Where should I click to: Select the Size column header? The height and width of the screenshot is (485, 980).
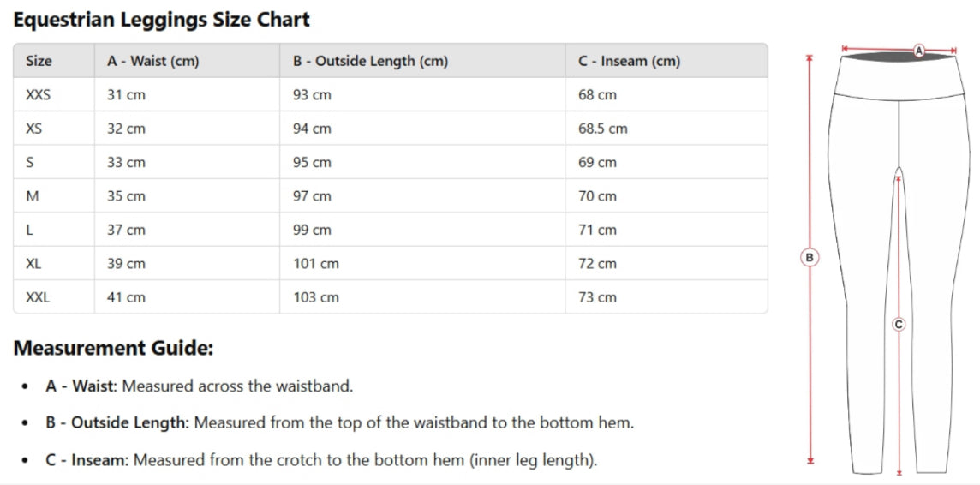39,61
